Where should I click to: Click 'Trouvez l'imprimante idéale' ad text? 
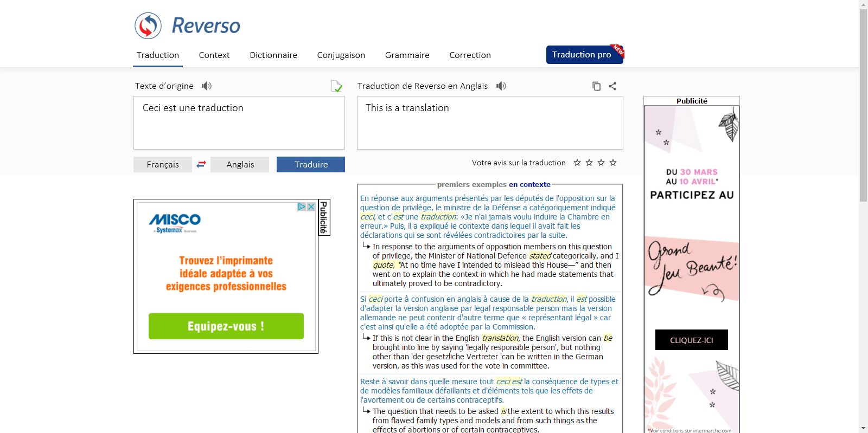point(226,274)
